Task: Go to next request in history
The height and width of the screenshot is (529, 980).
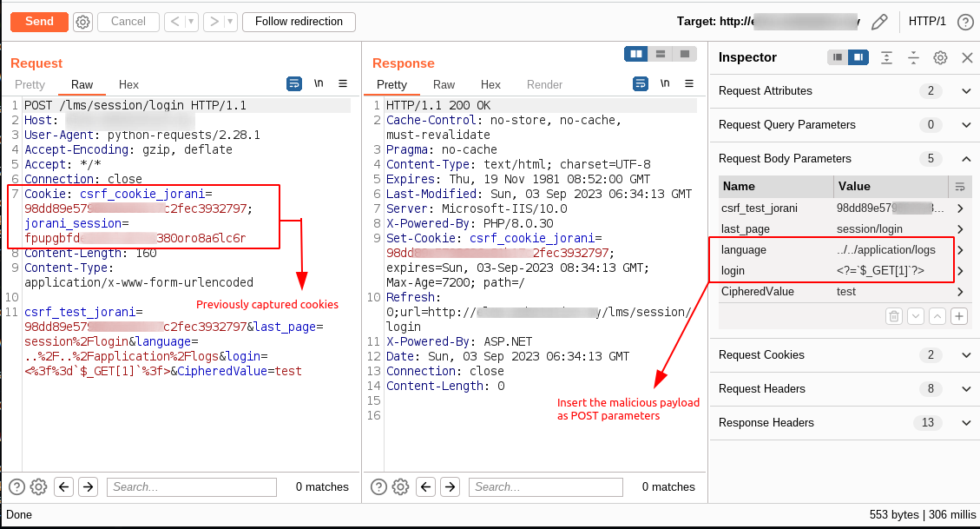Action: pyautogui.click(x=214, y=21)
